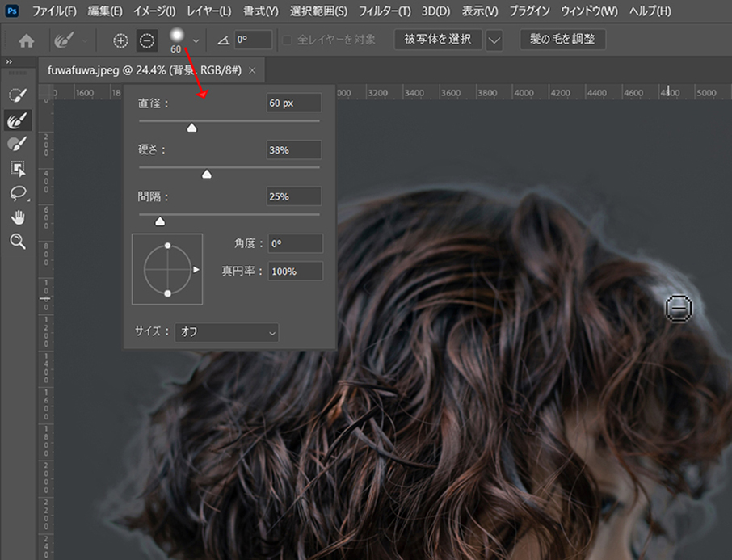Click the Home icon in options bar

[27, 40]
